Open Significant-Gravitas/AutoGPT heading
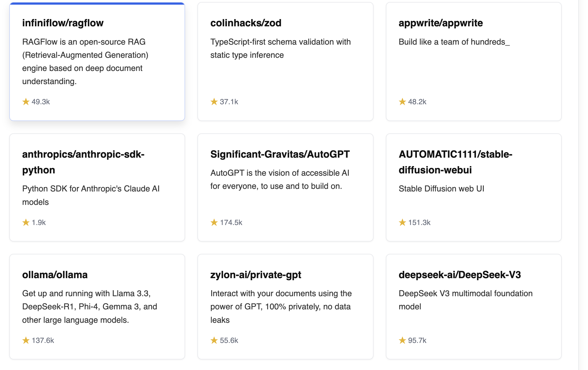The image size is (588, 370). coord(280,154)
